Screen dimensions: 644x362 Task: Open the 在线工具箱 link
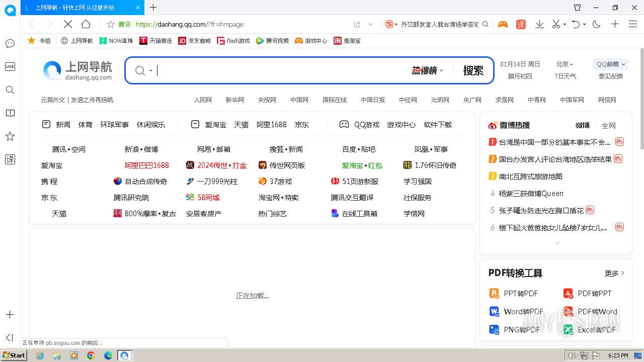tap(354, 214)
